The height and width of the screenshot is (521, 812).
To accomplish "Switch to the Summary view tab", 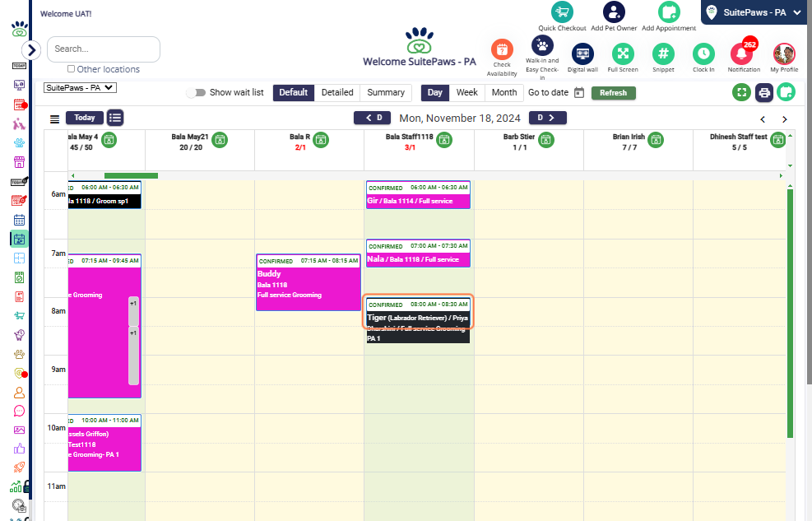I will click(x=386, y=93).
